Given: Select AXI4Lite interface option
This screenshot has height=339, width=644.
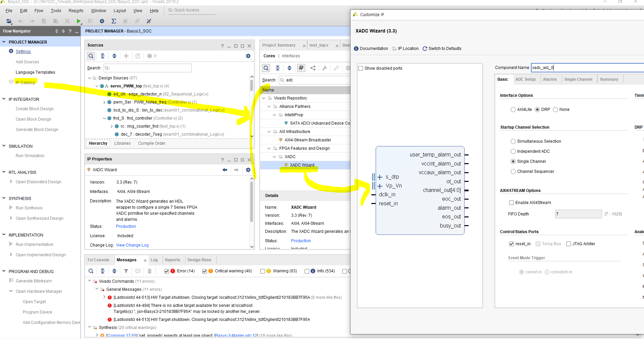Looking at the screenshot, I should pyautogui.click(x=513, y=110).
